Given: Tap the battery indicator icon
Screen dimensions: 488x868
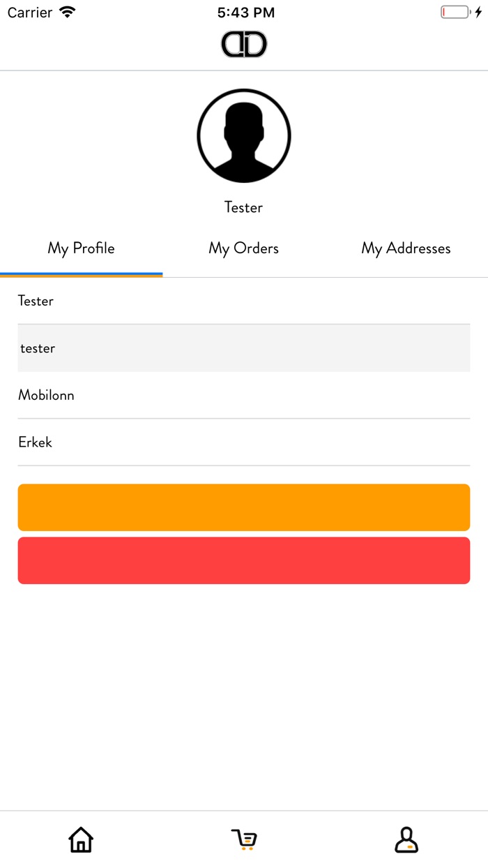Looking at the screenshot, I should (455, 13).
